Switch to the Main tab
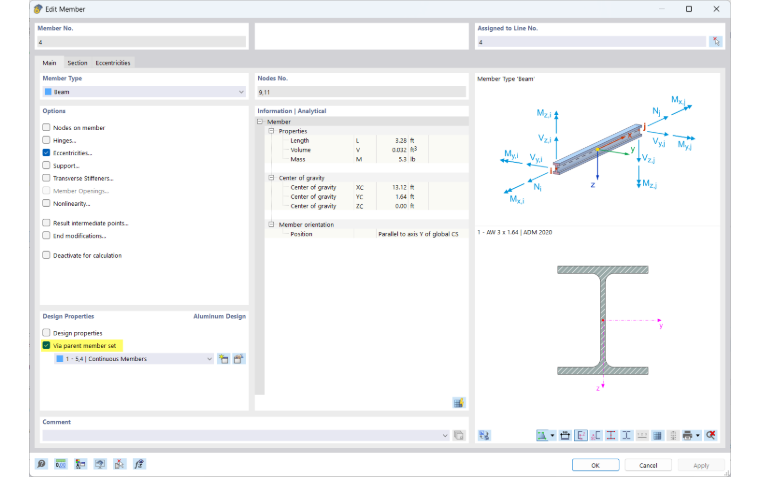The height and width of the screenshot is (477, 760). click(49, 63)
